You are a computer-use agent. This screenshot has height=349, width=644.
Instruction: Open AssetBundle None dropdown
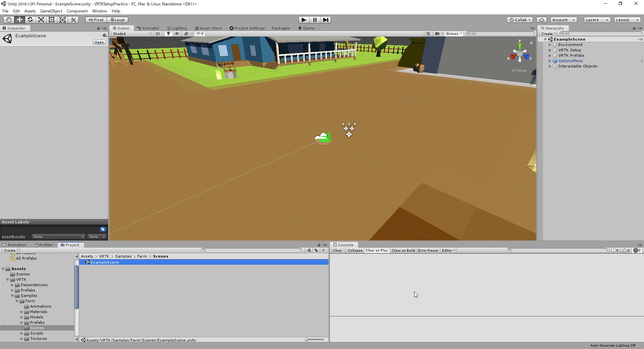[x=58, y=237]
